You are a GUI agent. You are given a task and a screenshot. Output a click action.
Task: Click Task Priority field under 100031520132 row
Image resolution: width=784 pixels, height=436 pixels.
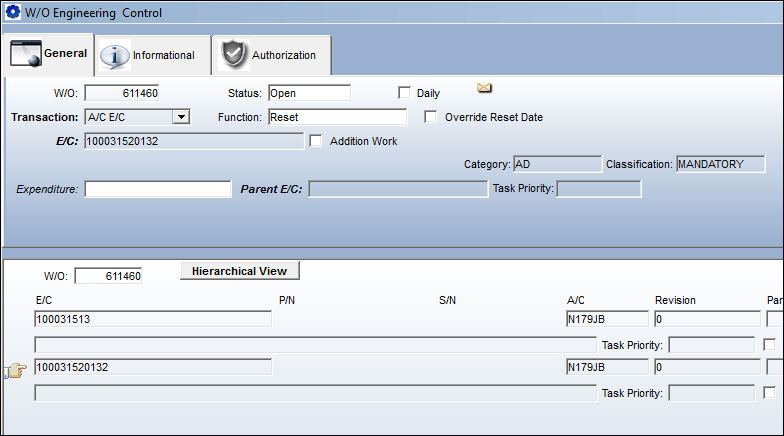712,392
